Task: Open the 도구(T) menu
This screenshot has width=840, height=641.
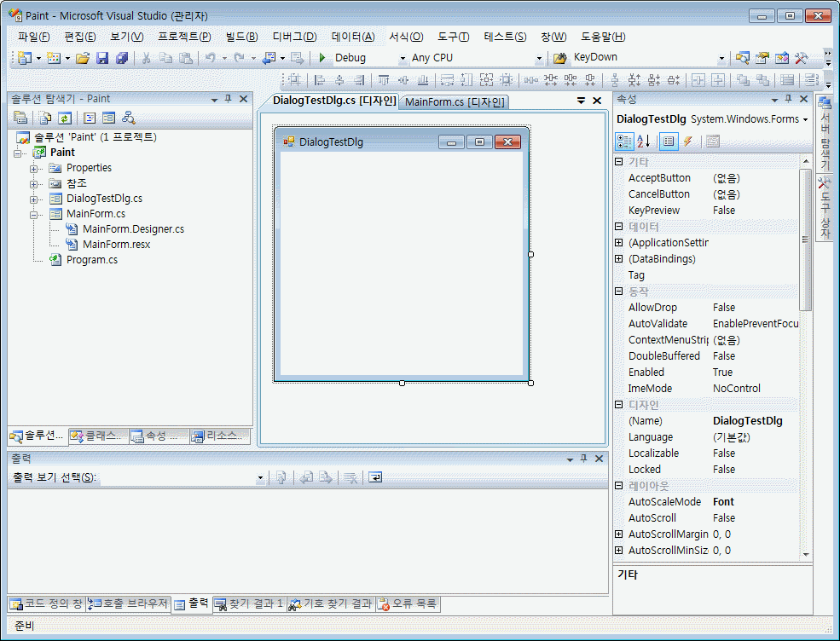Action: (x=453, y=37)
